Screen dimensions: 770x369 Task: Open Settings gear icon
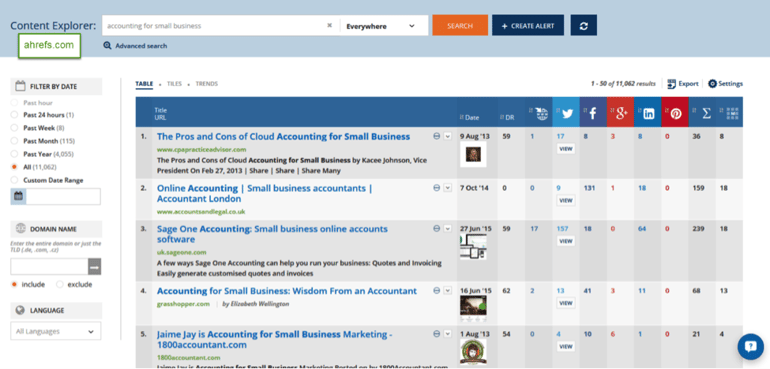point(713,84)
